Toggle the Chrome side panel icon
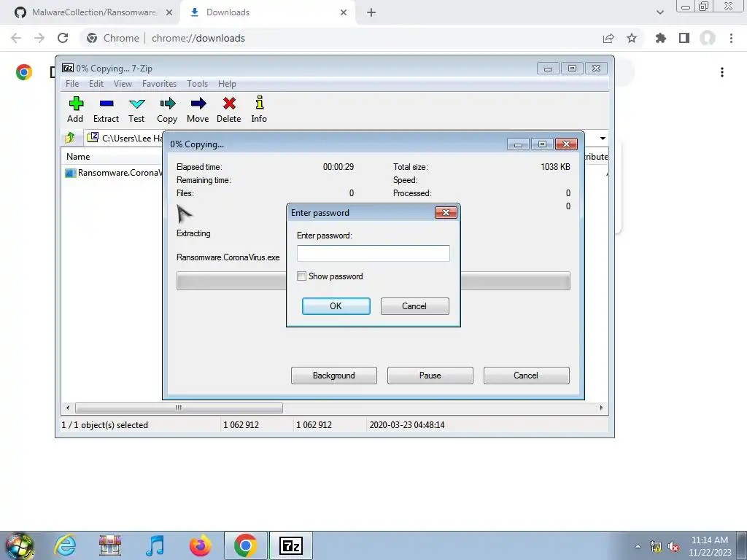The height and width of the screenshot is (560, 747). pos(684,38)
